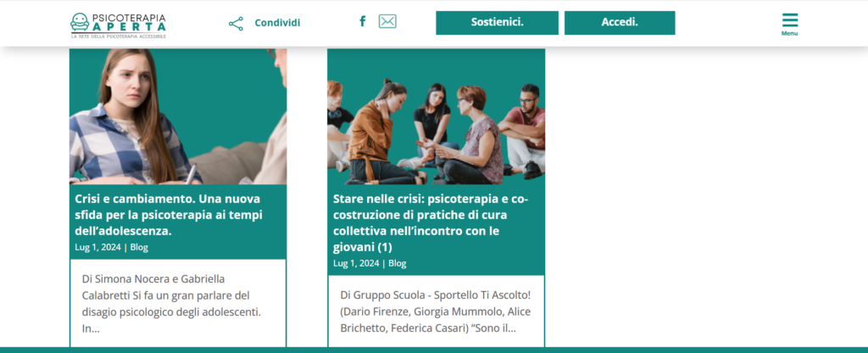868x353 pixels.
Task: Click the email envelope icon
Action: point(387,21)
